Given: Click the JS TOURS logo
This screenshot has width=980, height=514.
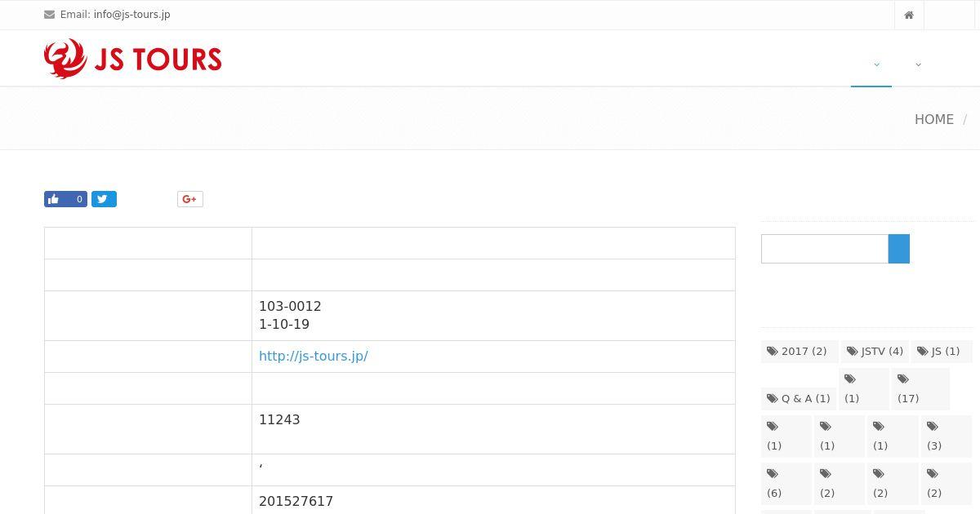Looking at the screenshot, I should [x=133, y=59].
